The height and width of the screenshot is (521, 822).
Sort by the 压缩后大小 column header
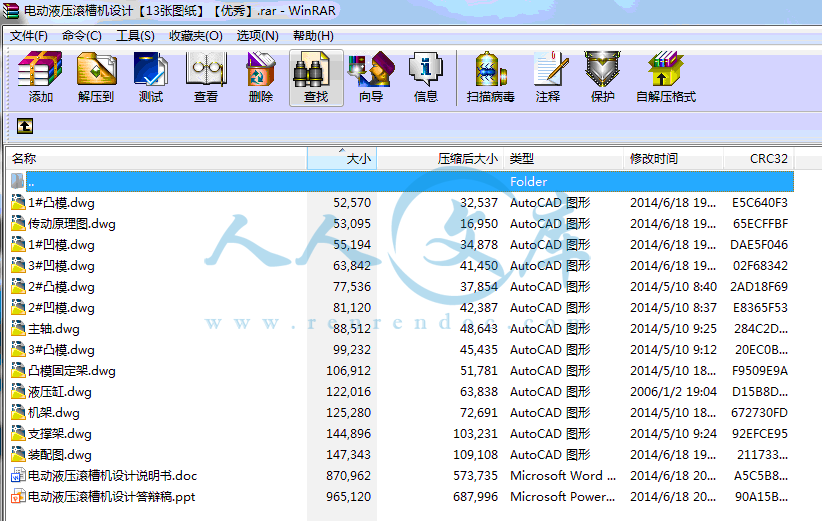click(x=440, y=159)
